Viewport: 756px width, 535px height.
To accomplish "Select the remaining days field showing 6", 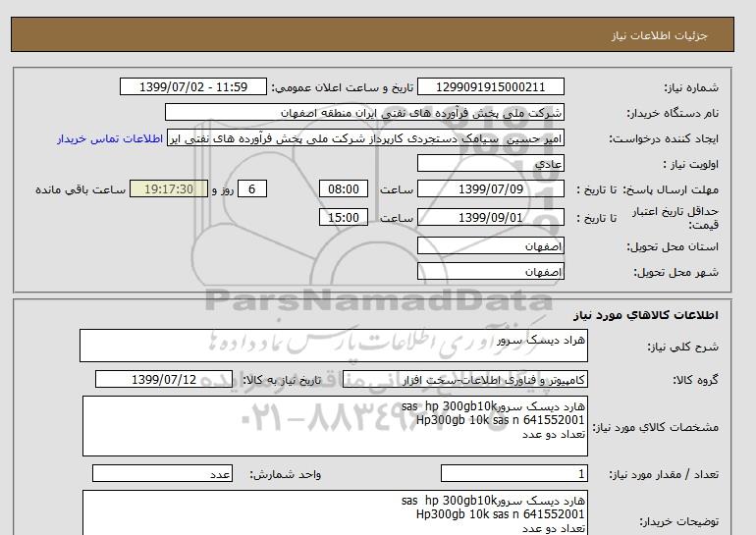I will (x=251, y=188).
